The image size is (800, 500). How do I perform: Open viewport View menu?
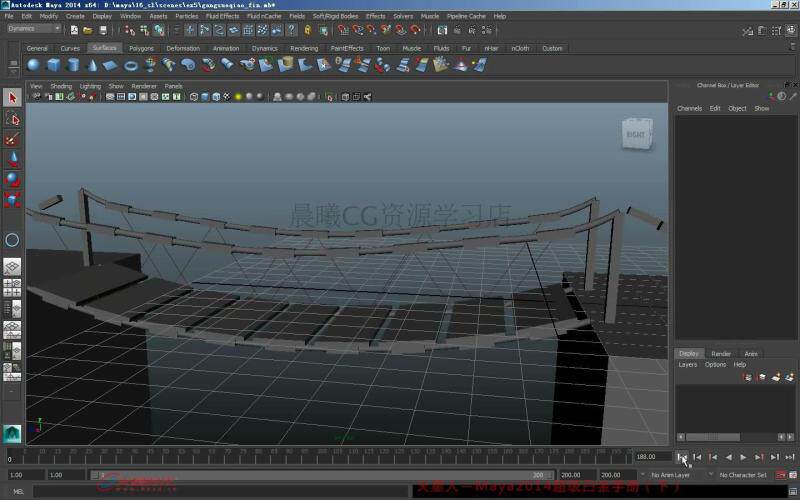point(36,86)
